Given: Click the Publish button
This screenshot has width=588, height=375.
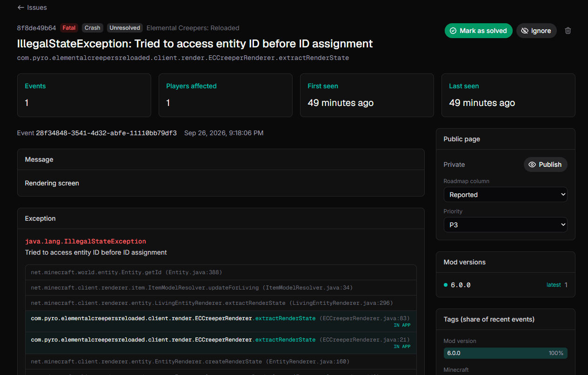Looking at the screenshot, I should (x=545, y=164).
